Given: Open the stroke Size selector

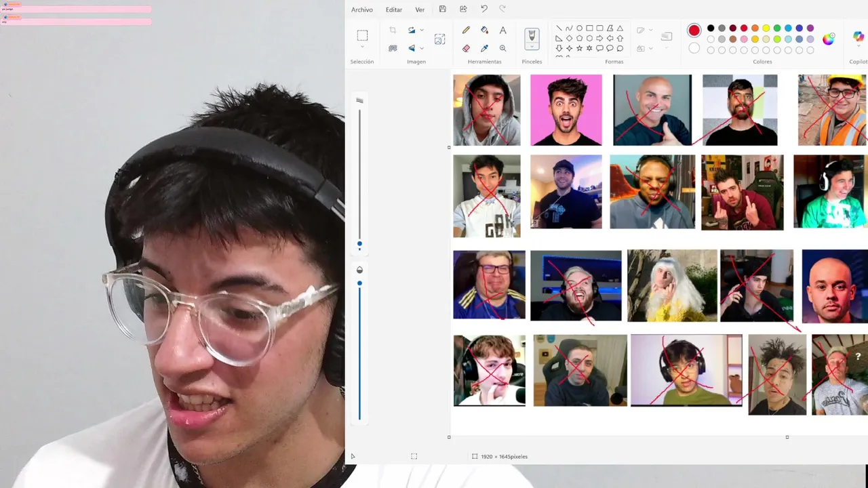Looking at the screenshot, I should click(x=667, y=37).
